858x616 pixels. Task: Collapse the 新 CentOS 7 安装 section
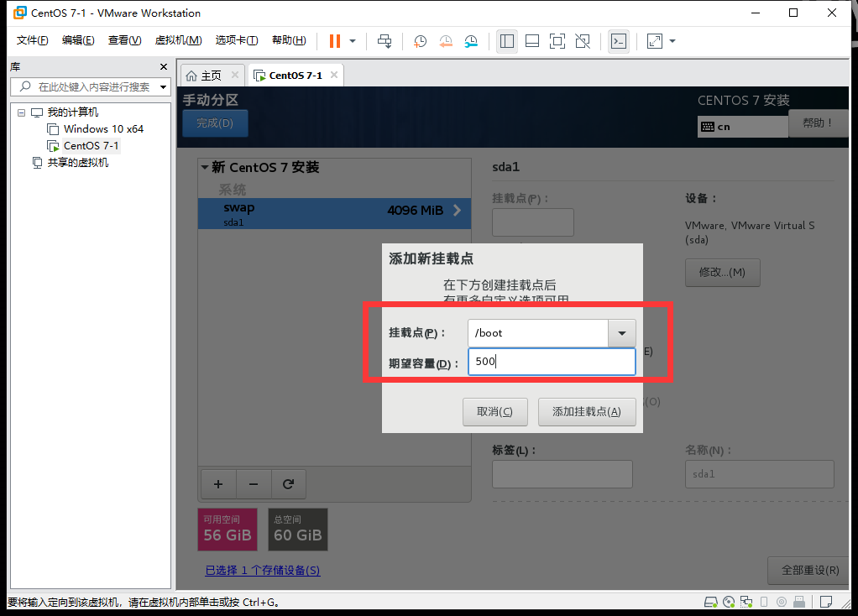(205, 167)
